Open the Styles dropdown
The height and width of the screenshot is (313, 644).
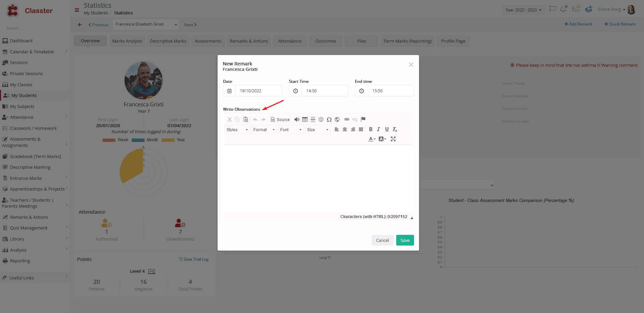pos(237,130)
